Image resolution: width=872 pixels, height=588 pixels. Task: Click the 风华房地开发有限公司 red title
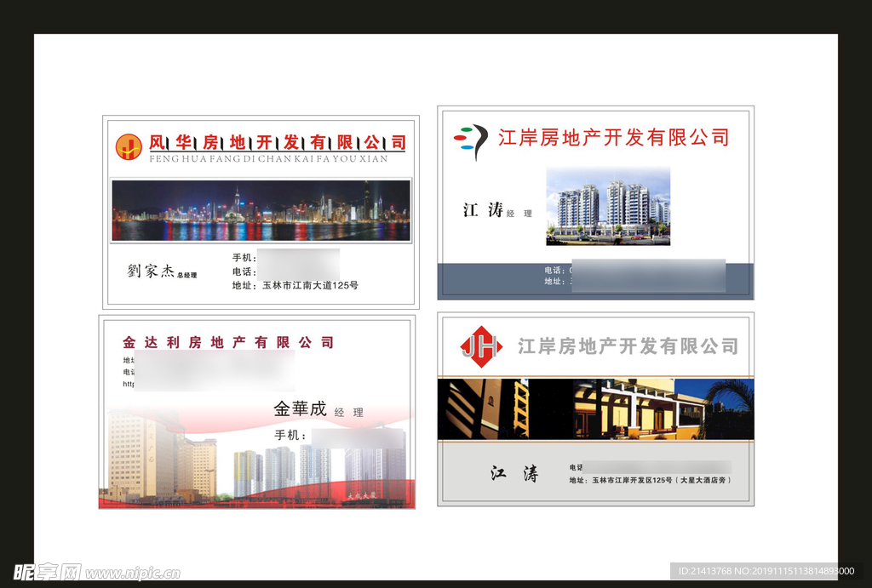[278, 142]
